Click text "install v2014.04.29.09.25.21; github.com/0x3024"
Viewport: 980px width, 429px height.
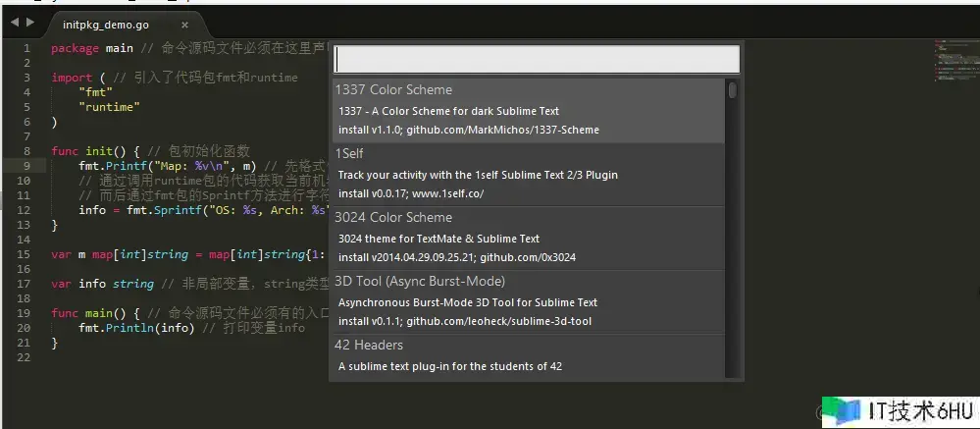(457, 257)
